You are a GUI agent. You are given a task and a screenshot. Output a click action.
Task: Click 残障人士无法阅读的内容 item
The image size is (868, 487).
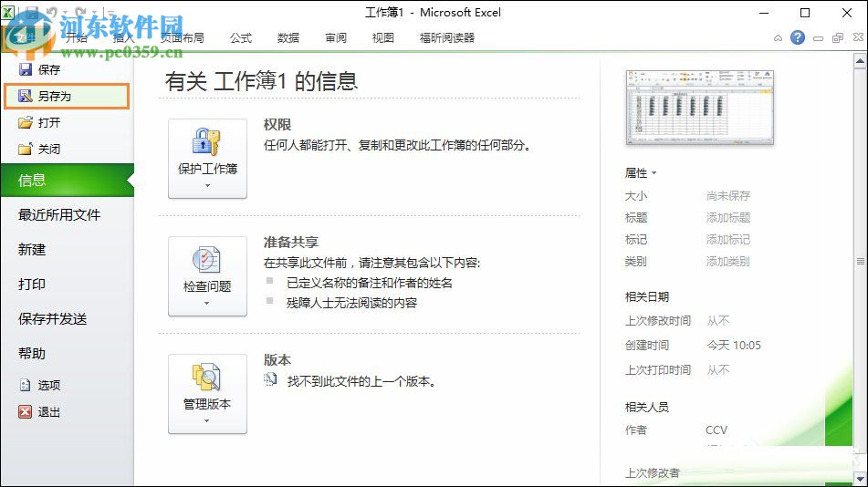pos(351,303)
